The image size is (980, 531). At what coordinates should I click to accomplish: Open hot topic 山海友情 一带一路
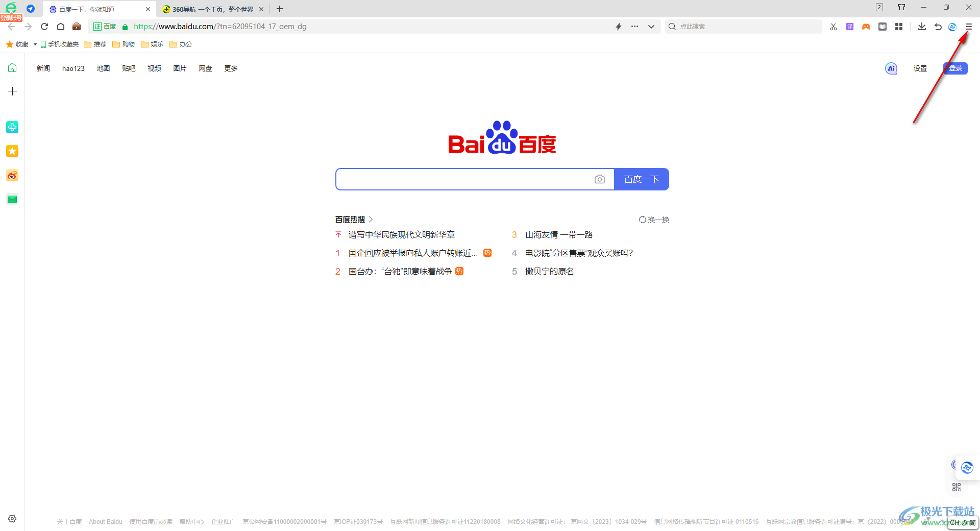pyautogui.click(x=559, y=234)
